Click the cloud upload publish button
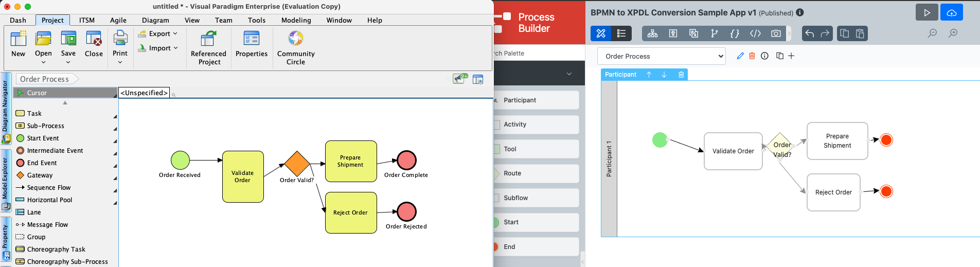980x267 pixels. click(x=951, y=13)
